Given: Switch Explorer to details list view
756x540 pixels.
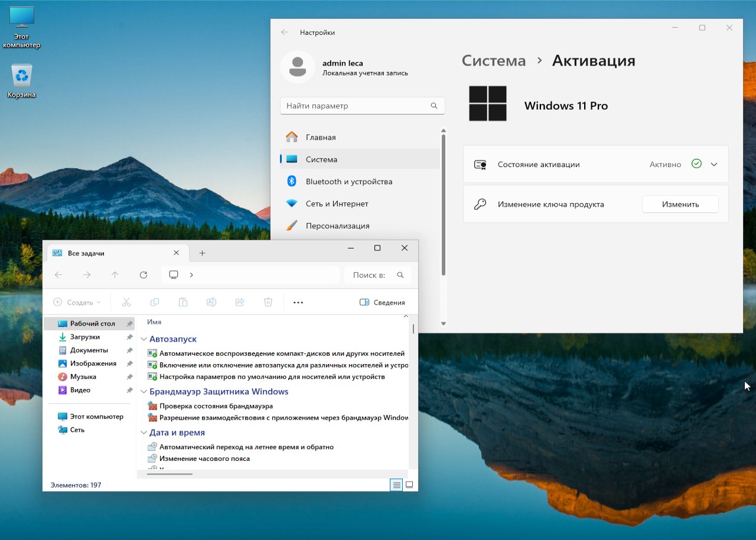Looking at the screenshot, I should coord(396,485).
